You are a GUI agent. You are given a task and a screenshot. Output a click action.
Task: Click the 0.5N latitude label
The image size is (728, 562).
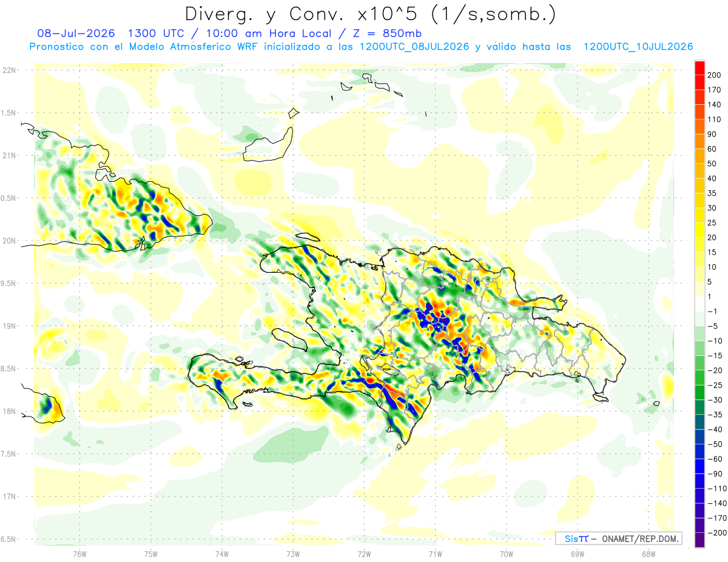8,198
